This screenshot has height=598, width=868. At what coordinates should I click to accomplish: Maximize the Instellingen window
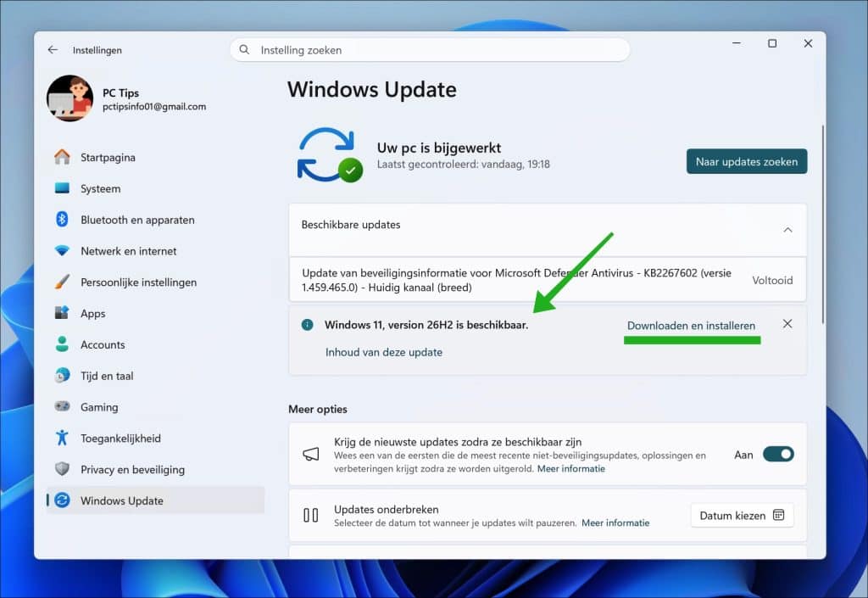(772, 43)
